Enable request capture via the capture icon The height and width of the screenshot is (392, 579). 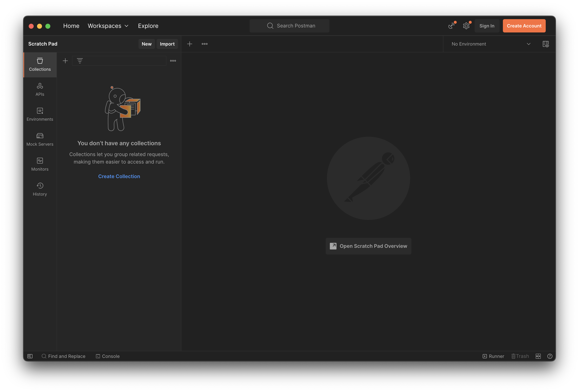tap(451, 26)
